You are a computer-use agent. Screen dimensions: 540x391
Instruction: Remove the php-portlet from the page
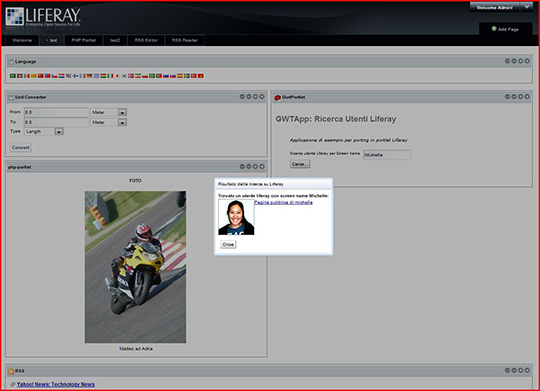262,166
